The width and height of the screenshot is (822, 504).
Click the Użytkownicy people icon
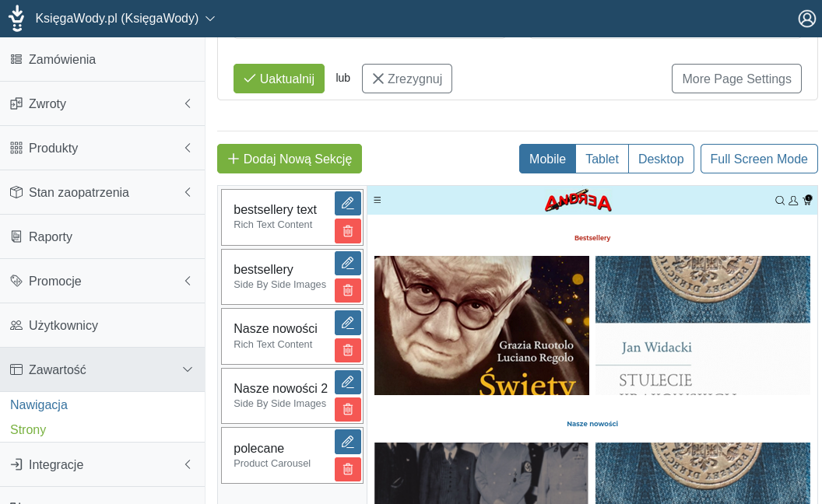point(16,325)
